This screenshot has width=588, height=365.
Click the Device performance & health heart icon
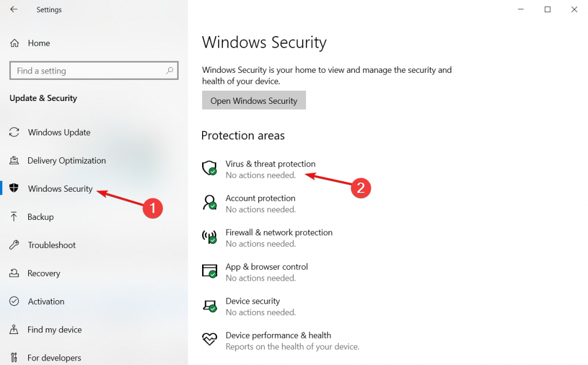click(x=210, y=340)
